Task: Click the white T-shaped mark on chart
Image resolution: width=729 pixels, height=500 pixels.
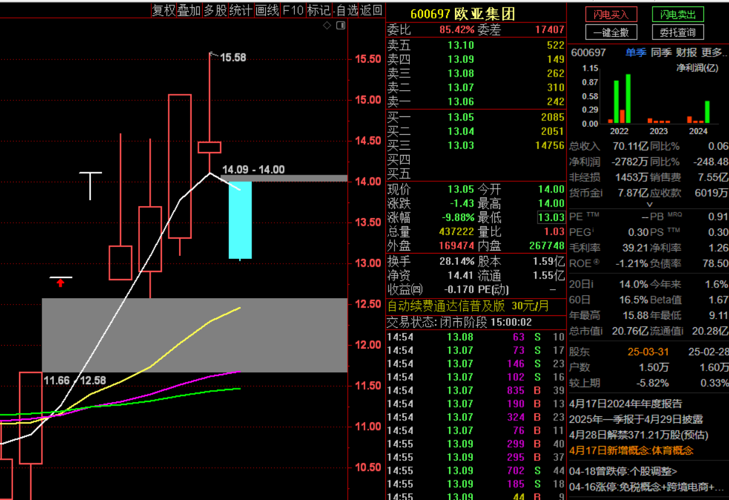Action: [x=90, y=186]
